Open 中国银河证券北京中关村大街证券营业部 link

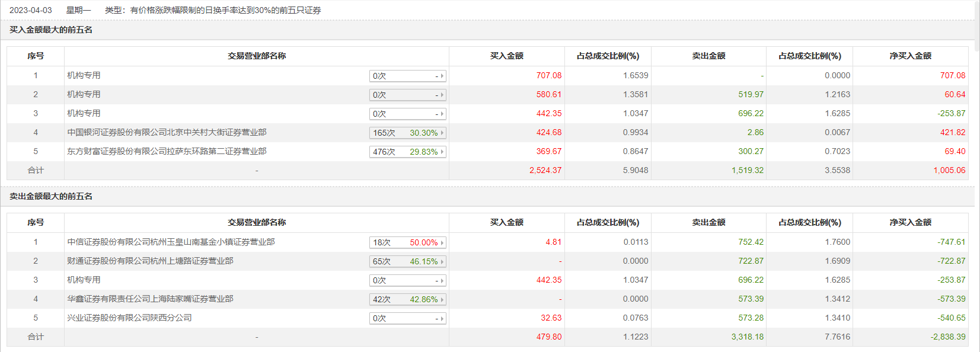[167, 132]
